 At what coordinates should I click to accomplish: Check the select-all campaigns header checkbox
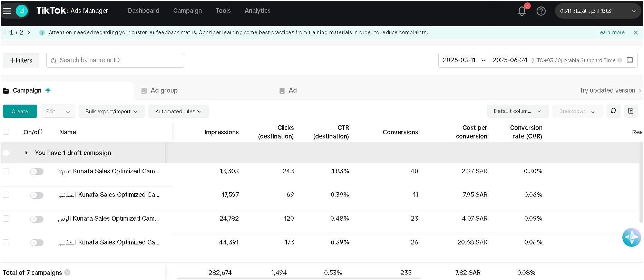[6, 132]
